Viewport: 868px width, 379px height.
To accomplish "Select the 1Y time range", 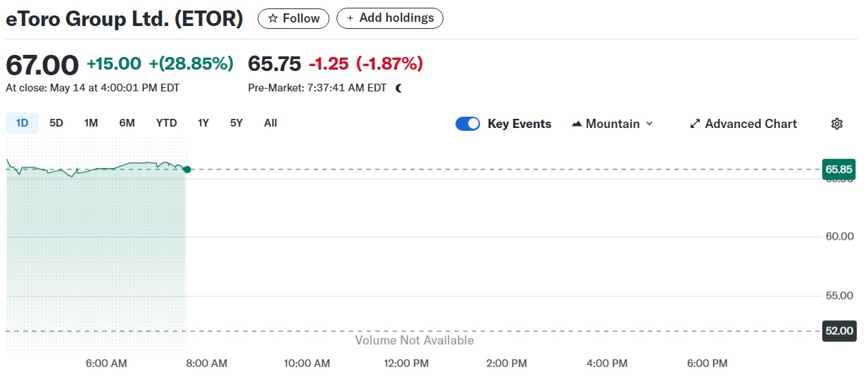I will (x=203, y=123).
